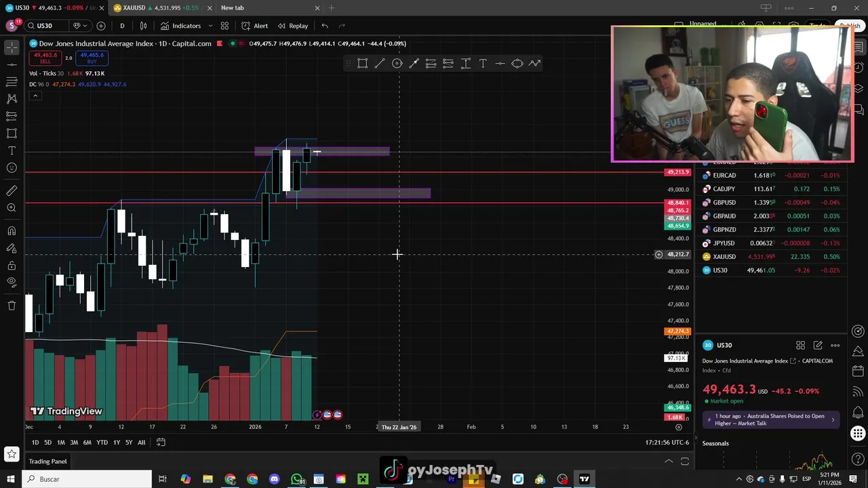This screenshot has width=868, height=488.
Task: Toggle stay in drawing mode
Action: [12, 248]
